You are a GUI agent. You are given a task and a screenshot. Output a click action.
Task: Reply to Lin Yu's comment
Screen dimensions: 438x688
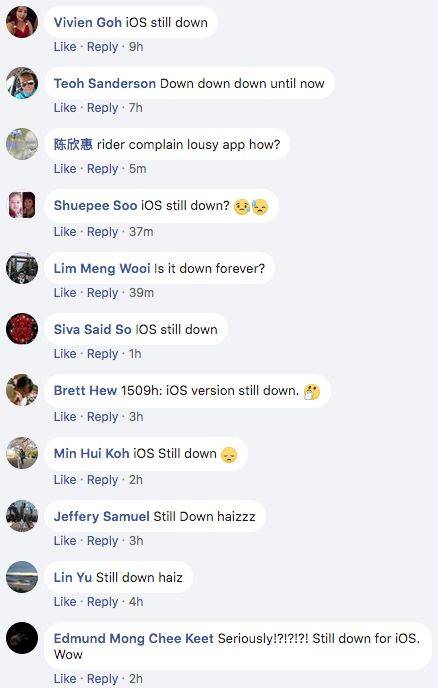[x=103, y=602]
